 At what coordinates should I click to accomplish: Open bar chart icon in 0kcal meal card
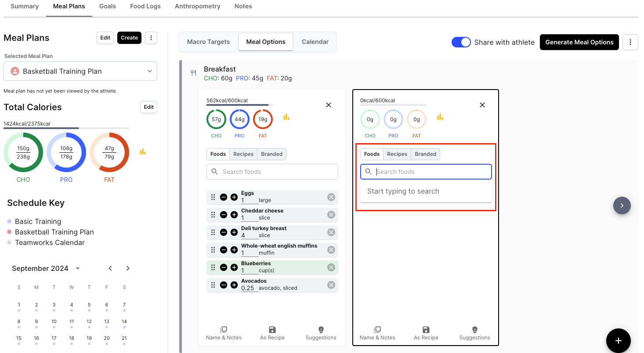pos(440,117)
